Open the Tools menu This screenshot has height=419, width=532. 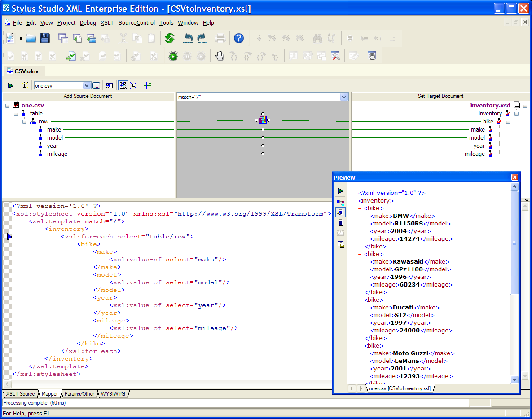(166, 23)
